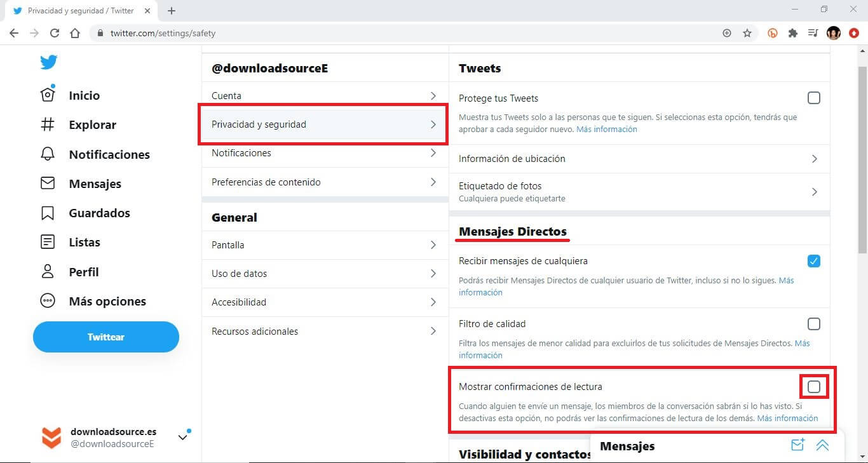Click the address bar URL field
The height and width of the screenshot is (463, 868).
[x=407, y=33]
